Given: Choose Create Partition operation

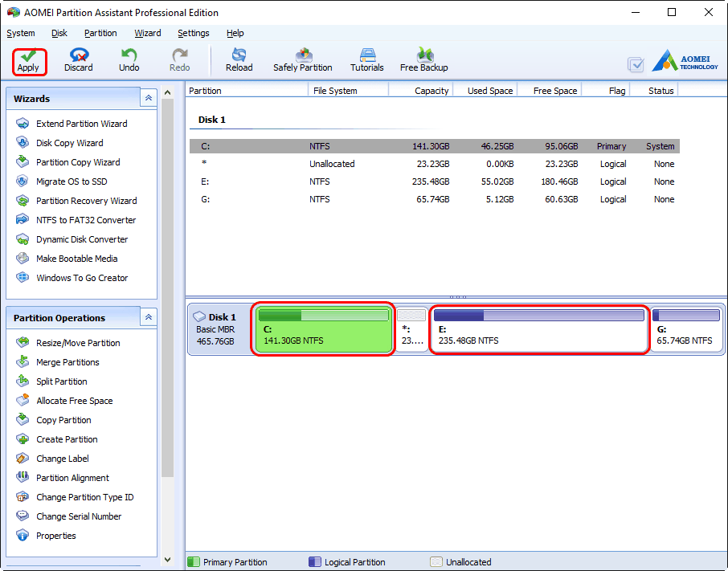Looking at the screenshot, I should click(x=56, y=439).
